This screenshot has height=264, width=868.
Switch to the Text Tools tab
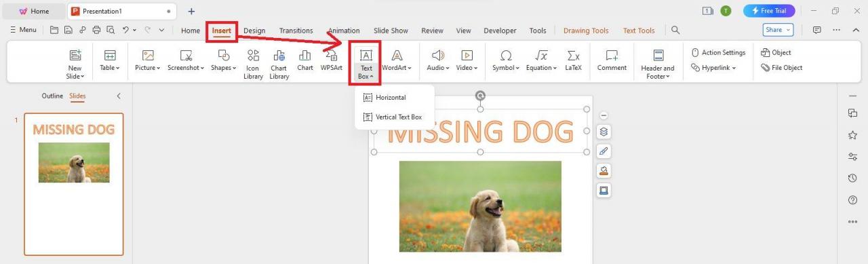[x=639, y=31]
